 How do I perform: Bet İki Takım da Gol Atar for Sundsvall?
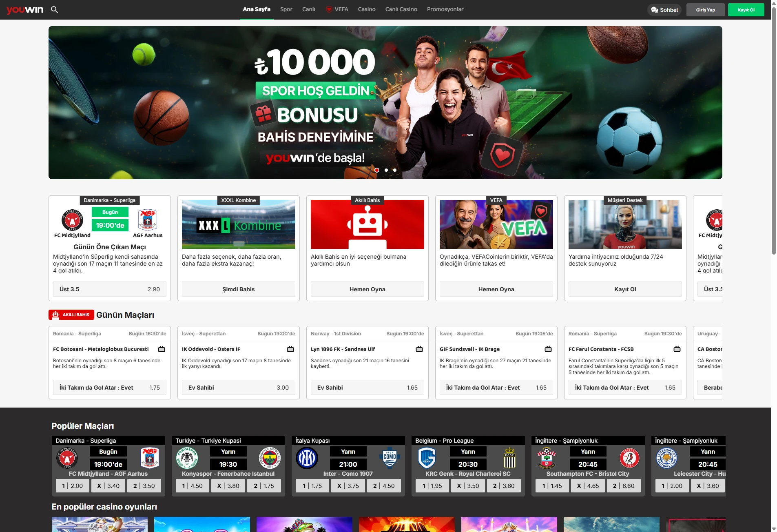click(x=496, y=388)
